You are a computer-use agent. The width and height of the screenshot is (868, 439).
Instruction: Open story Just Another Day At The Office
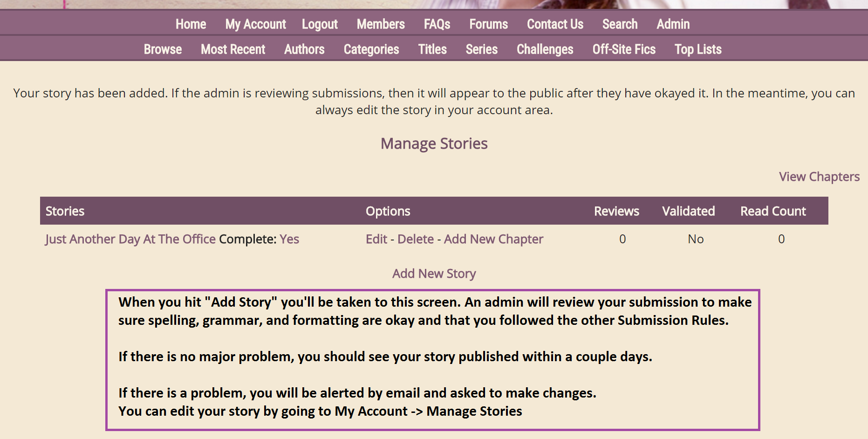[130, 239]
